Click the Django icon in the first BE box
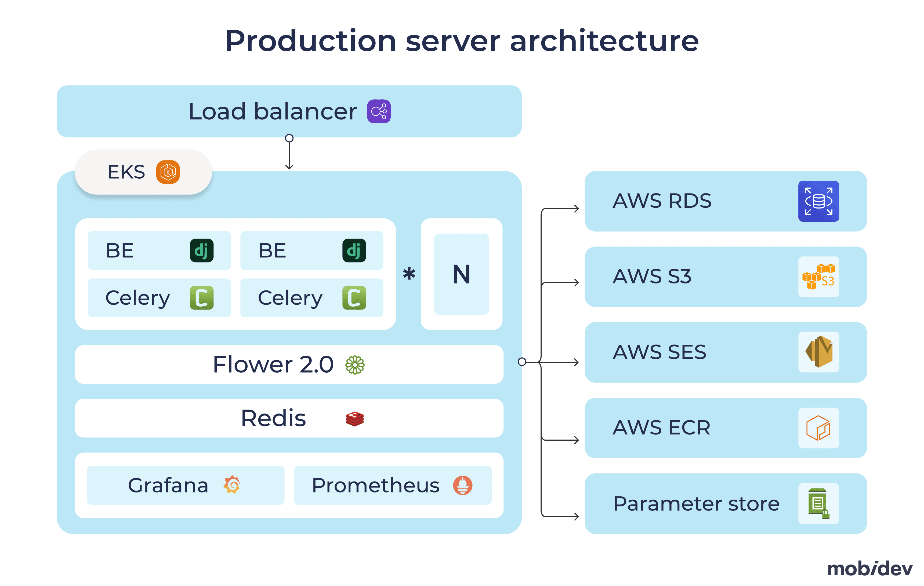 click(x=201, y=250)
